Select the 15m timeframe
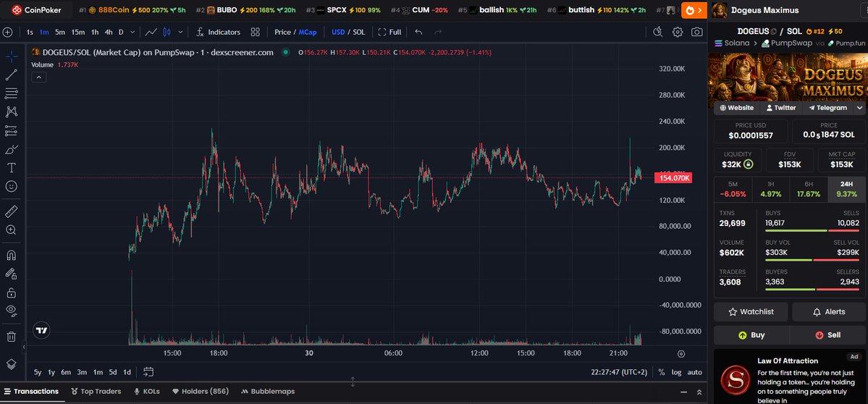Image resolution: width=868 pixels, height=404 pixels. [78, 32]
